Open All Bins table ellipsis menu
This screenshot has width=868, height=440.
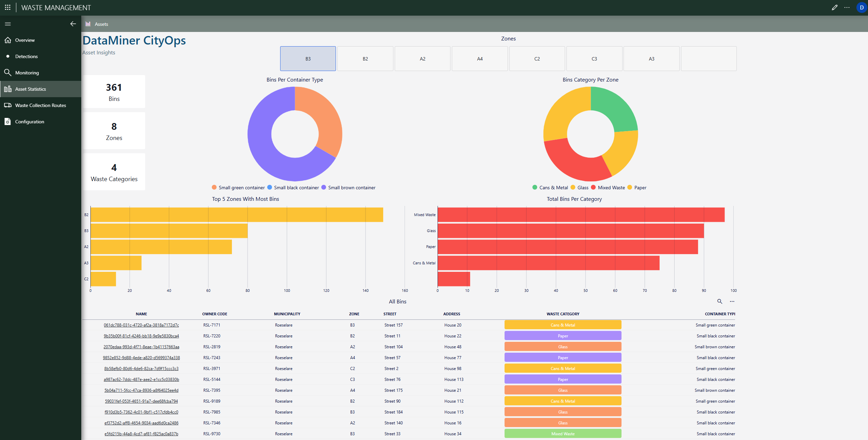point(732,301)
